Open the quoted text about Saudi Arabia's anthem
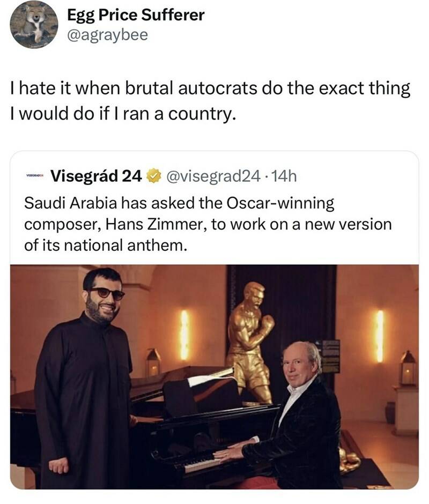The width and height of the screenshot is (429, 504). point(208,225)
